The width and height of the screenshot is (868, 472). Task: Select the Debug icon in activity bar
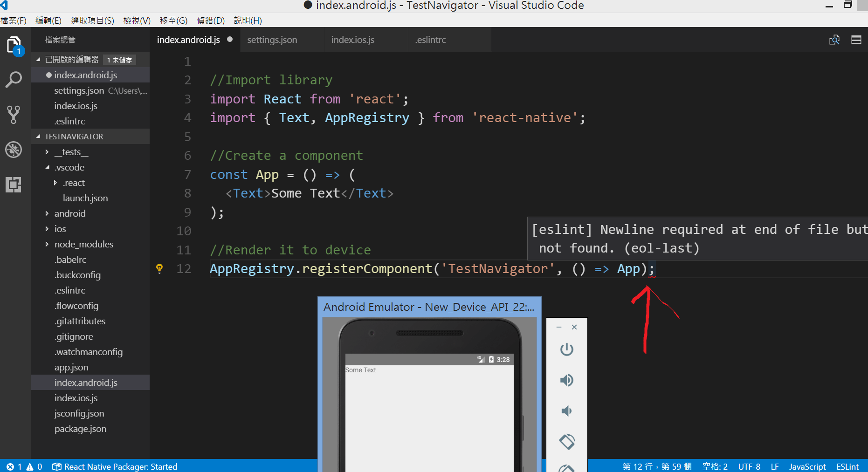click(x=14, y=149)
